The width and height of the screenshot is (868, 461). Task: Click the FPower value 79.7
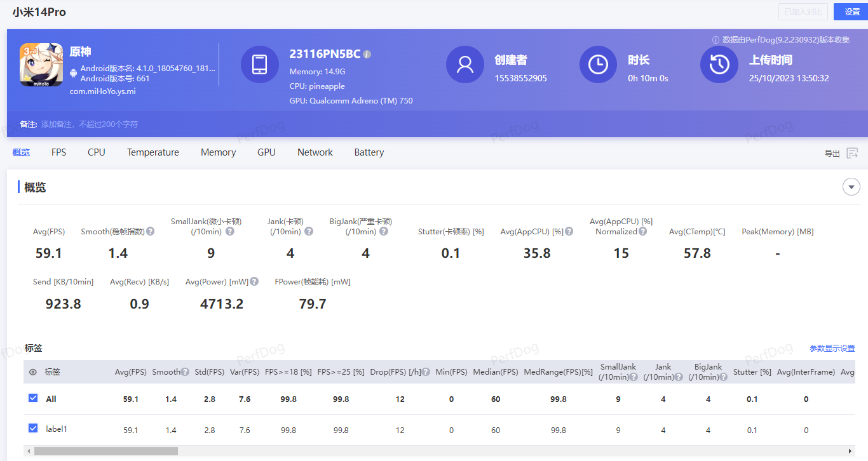[313, 304]
